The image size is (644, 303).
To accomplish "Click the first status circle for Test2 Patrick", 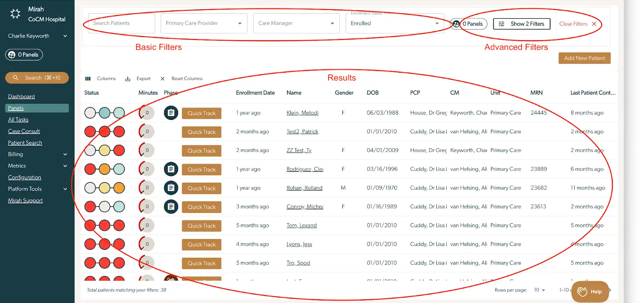I will [91, 132].
